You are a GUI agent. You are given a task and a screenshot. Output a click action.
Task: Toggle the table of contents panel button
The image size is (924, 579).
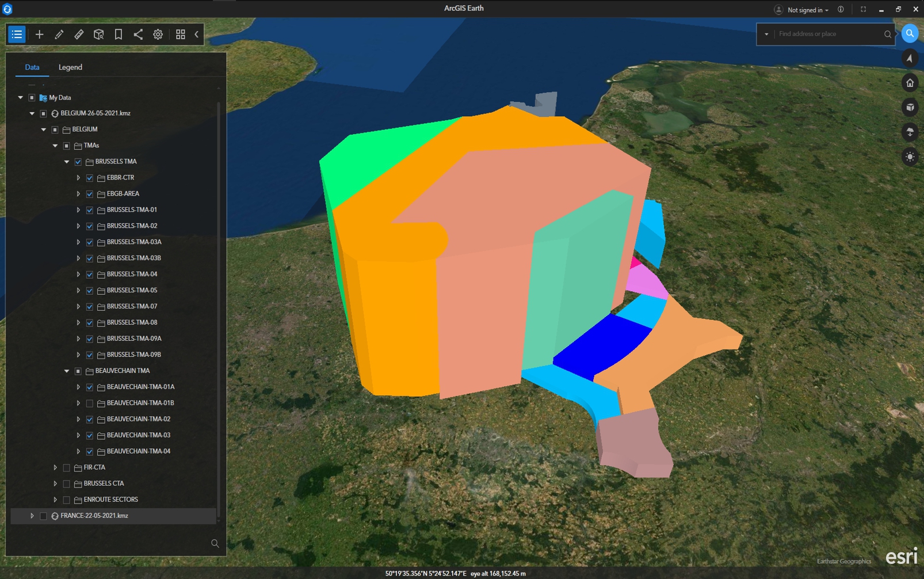click(x=17, y=35)
